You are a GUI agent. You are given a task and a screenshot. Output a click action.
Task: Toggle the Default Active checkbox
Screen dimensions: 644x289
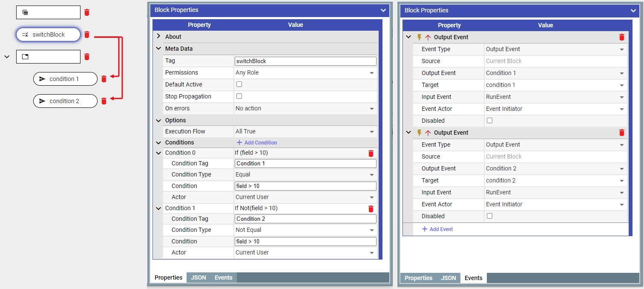click(x=239, y=84)
